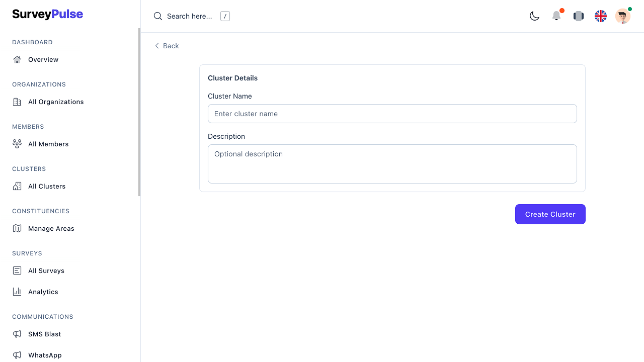Viewport: 644px width, 362px height.
Task: Open the UK flag language selector
Action: [x=601, y=16]
